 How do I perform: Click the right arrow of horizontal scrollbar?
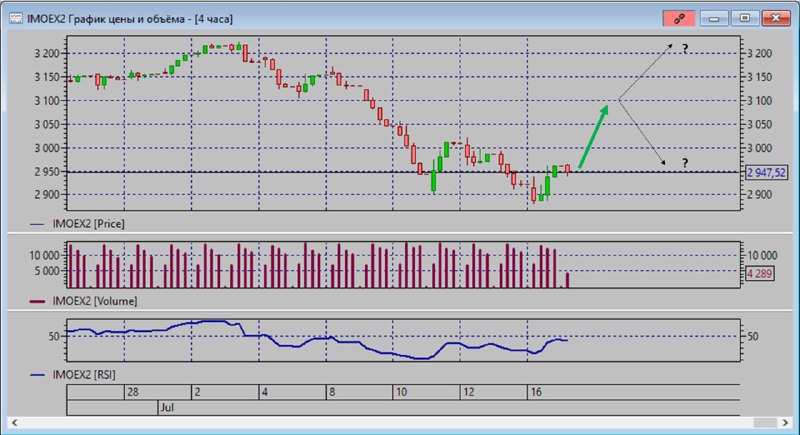785,422
